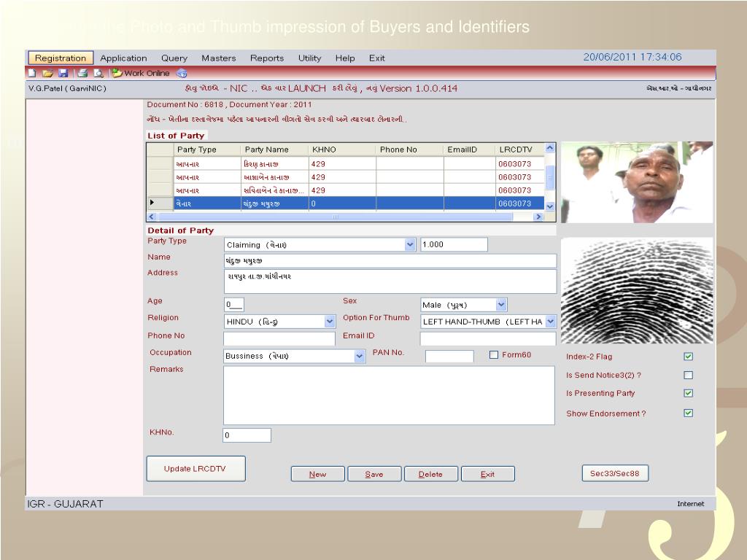Image resolution: width=747 pixels, height=560 pixels.
Task: Click the Exit button beside Delete
Action: click(487, 474)
